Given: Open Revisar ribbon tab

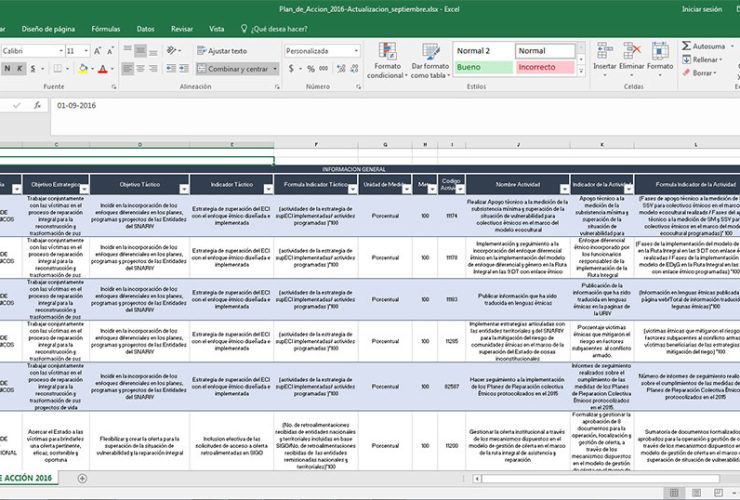Looking at the screenshot, I should pyautogui.click(x=182, y=29).
